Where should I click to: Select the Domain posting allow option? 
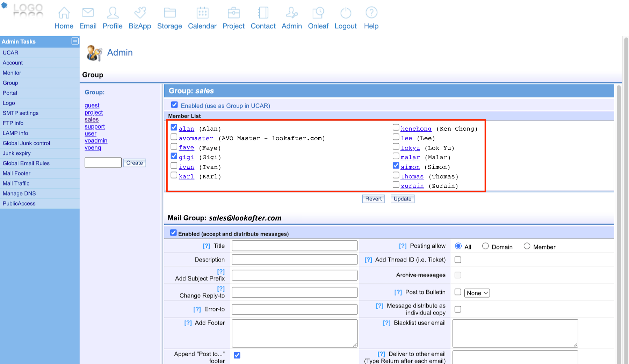click(x=485, y=246)
